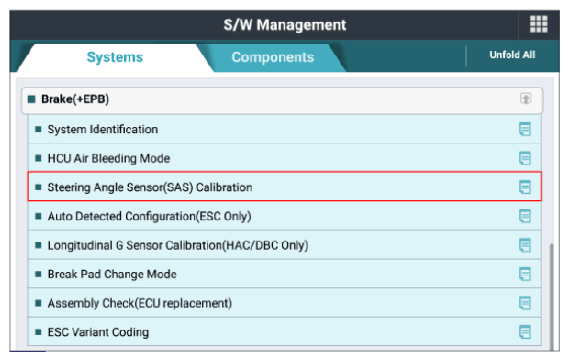Open document icon for HCU Air Bleeding Mode
The image size is (569, 361).
525,158
